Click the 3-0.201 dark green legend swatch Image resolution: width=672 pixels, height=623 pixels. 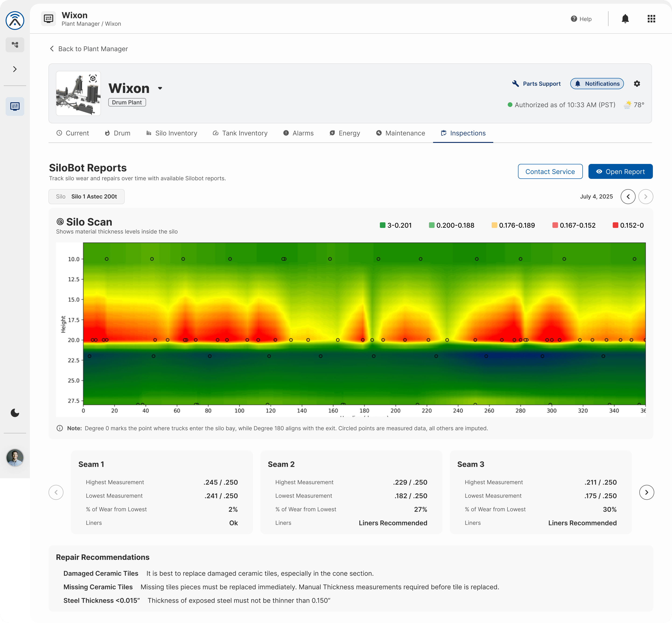(382, 225)
